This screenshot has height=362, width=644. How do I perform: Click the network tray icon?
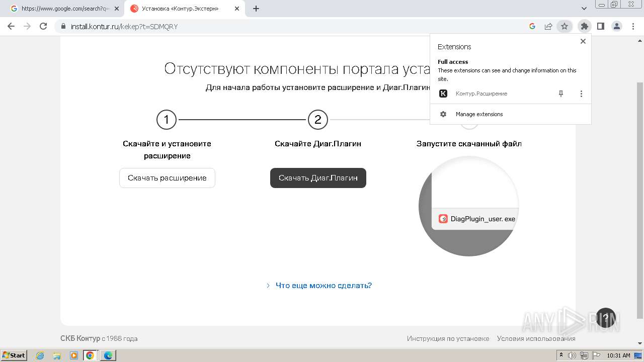584,355
